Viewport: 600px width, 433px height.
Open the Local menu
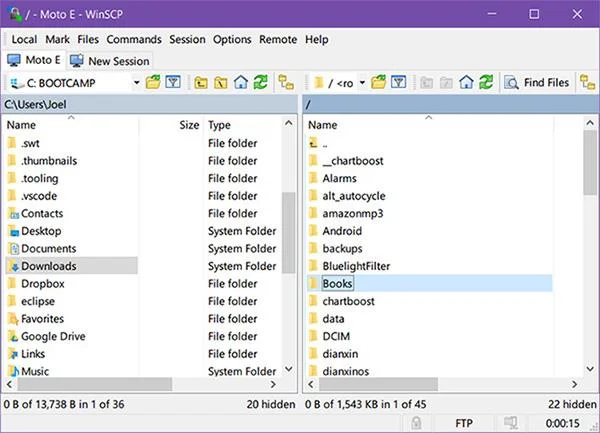tap(24, 39)
